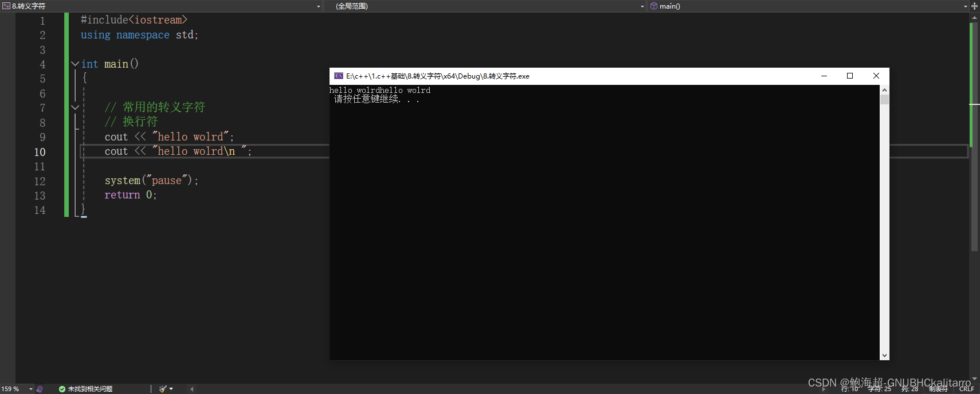
Task: Click the console output hello wolrdhello wolrd
Action: [380, 90]
